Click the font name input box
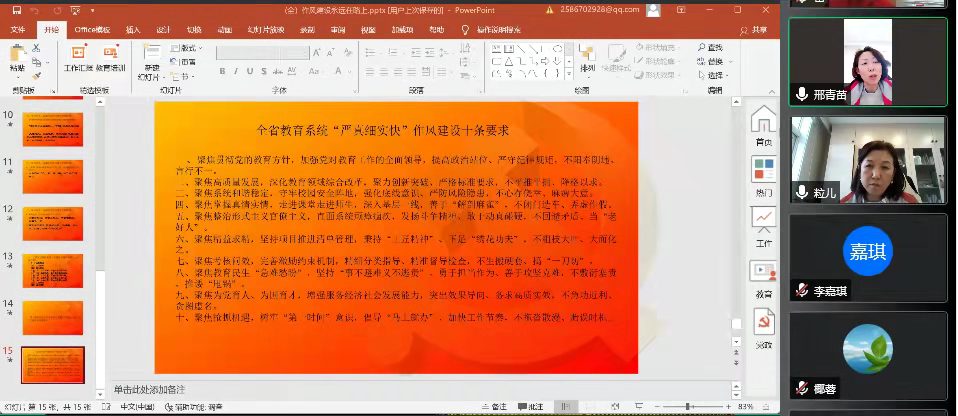 [261, 54]
